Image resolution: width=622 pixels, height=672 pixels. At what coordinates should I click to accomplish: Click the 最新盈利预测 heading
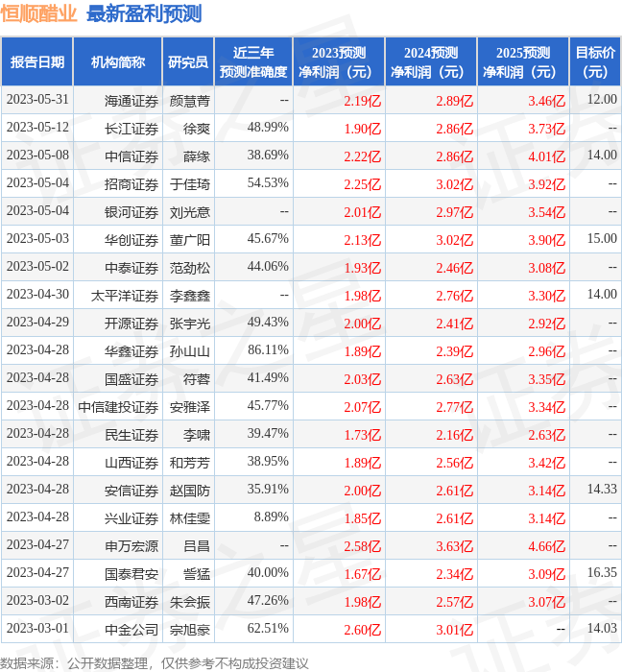[144, 13]
